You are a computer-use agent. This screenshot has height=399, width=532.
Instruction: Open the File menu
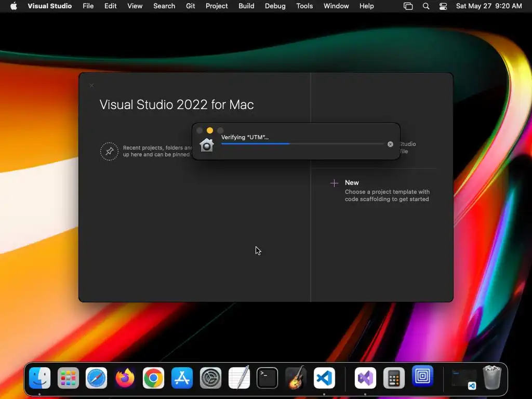[x=88, y=6]
